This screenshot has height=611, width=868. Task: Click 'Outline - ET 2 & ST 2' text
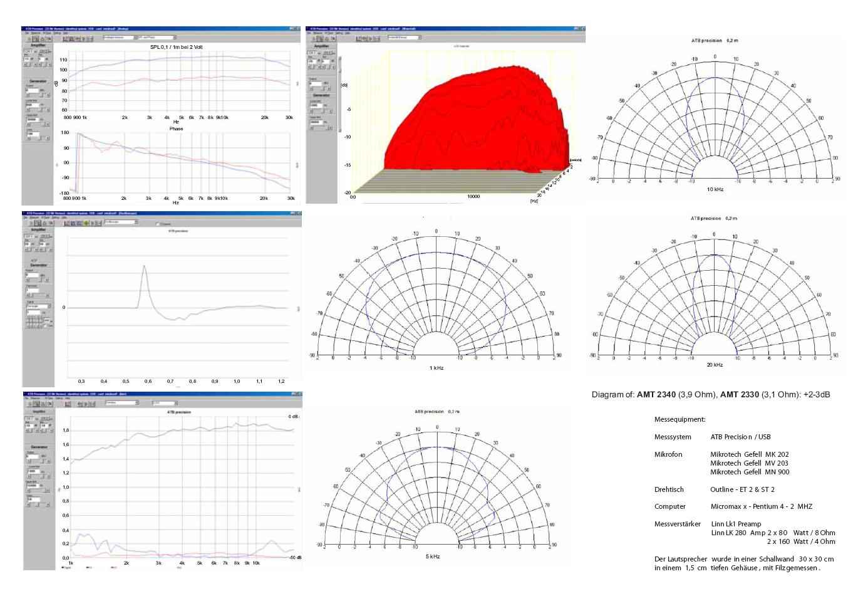click(743, 489)
